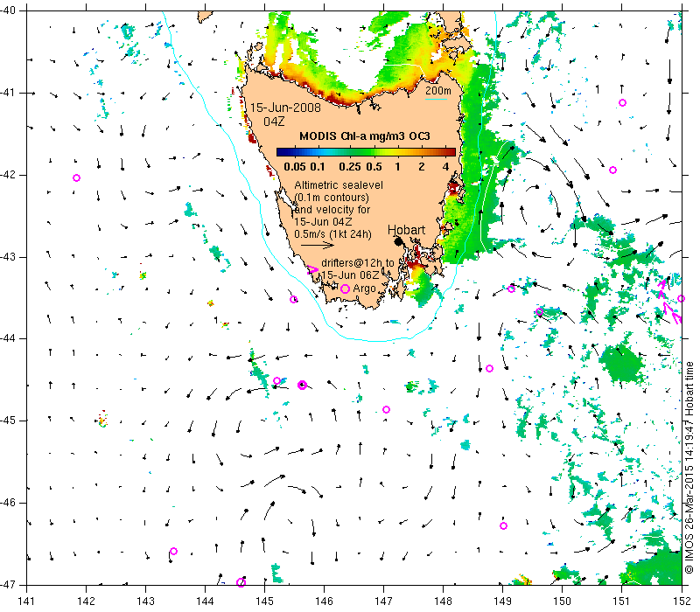
Task: Click latitude axis label -44
Action: [x=7, y=338]
